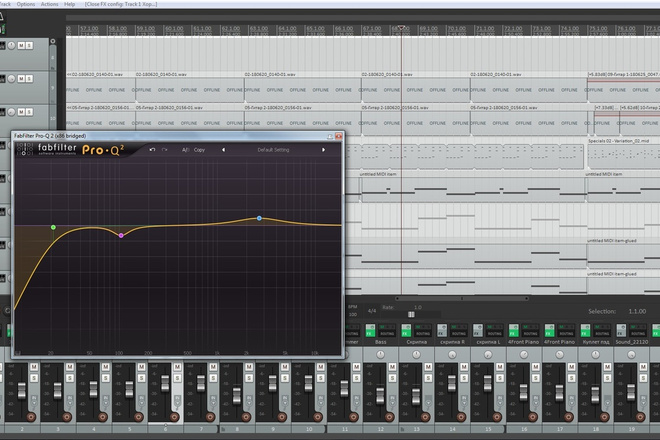
Task: Open the input dropdown on mixer channel 9
Action: (285, 400)
